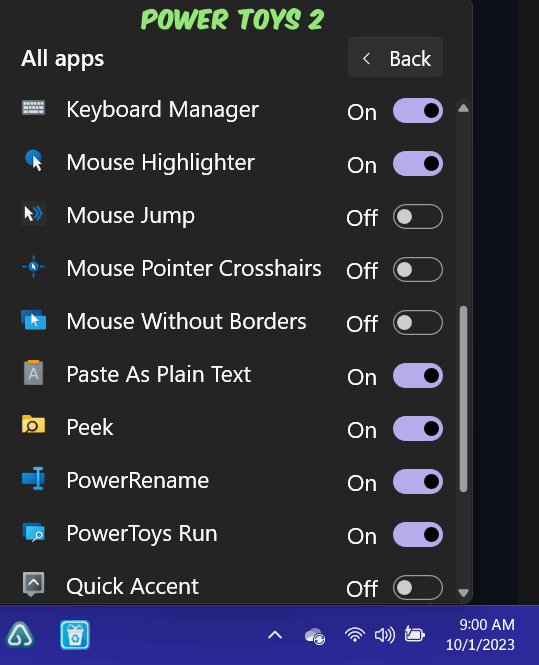This screenshot has width=539, height=665.
Task: Click the Keyboard Manager keyboard icon
Action: [x=33, y=108]
